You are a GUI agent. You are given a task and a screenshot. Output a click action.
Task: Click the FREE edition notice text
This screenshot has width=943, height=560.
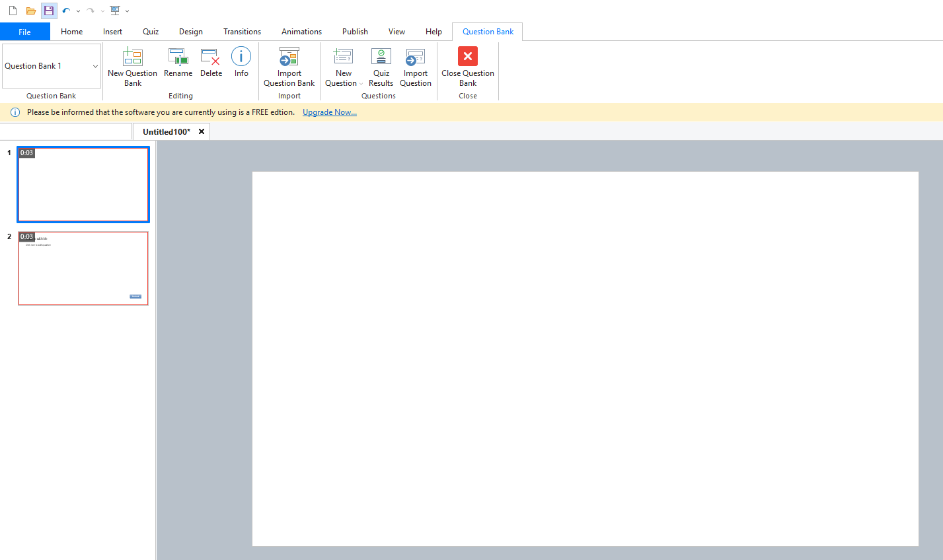pyautogui.click(x=161, y=112)
